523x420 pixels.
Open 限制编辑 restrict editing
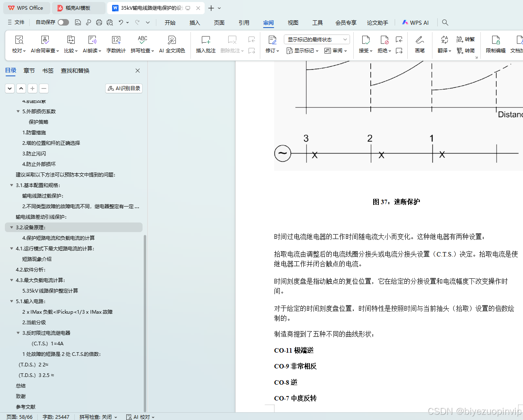[496, 45]
